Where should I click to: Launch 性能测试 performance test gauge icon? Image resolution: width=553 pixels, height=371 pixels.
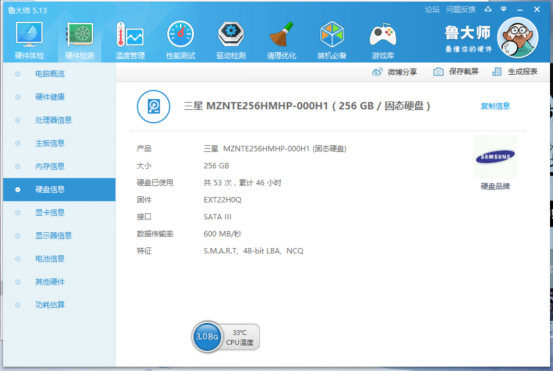(x=181, y=34)
